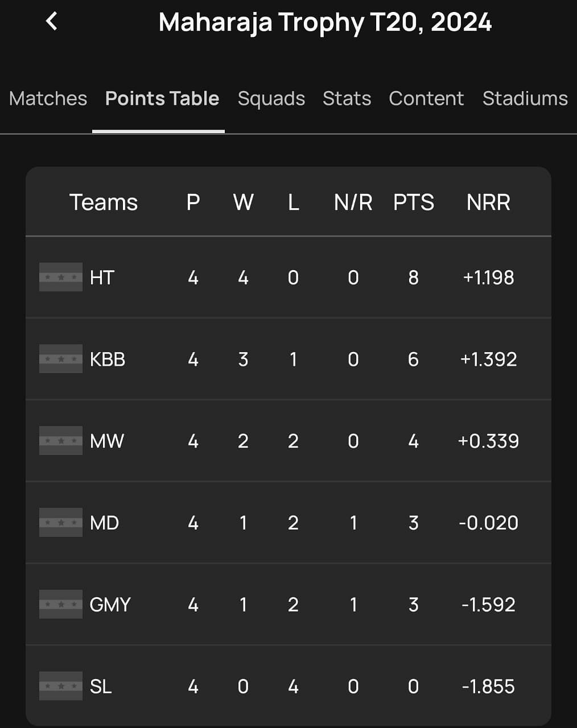Go to the Content tab
The image size is (577, 728).
[426, 98]
